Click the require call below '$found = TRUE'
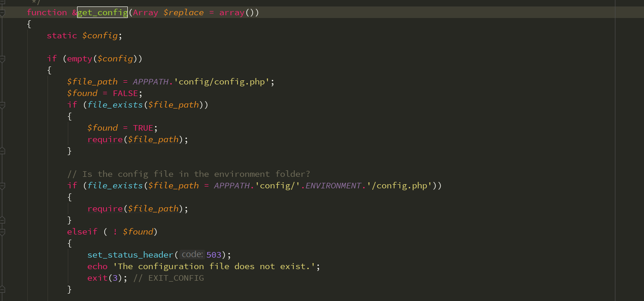This screenshot has width=644, height=301. [105, 139]
